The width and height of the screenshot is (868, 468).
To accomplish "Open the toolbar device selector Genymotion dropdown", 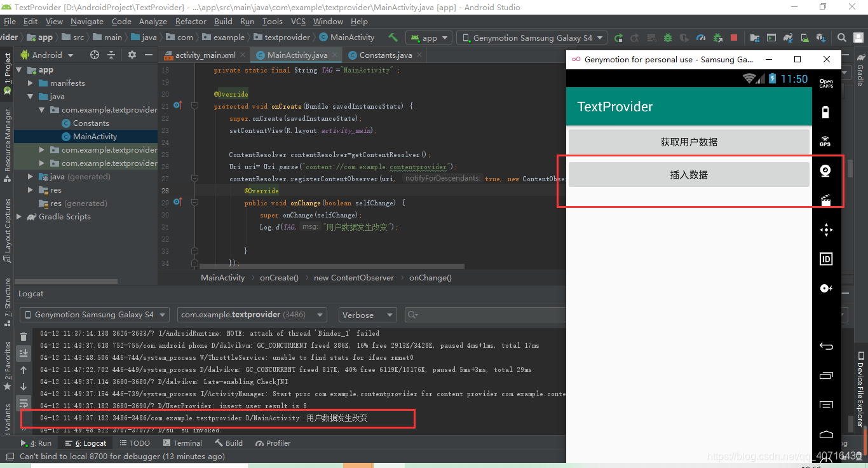I will [x=532, y=38].
